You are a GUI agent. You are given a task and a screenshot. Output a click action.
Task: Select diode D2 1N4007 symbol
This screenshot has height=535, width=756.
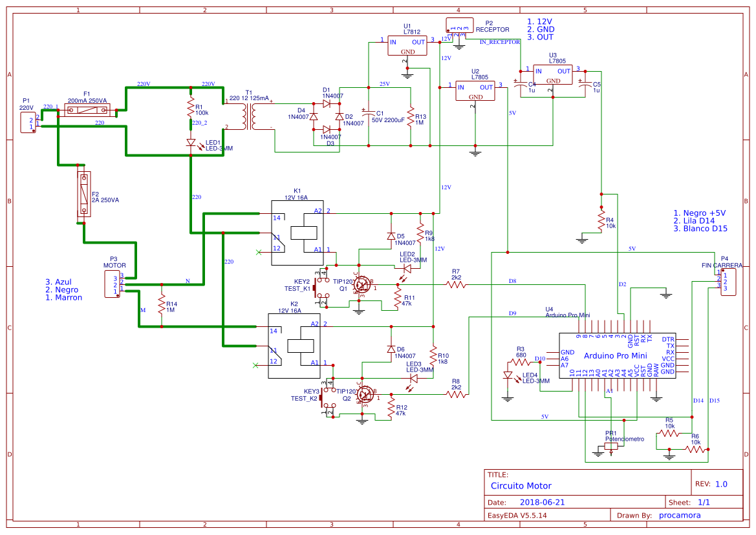(340, 116)
